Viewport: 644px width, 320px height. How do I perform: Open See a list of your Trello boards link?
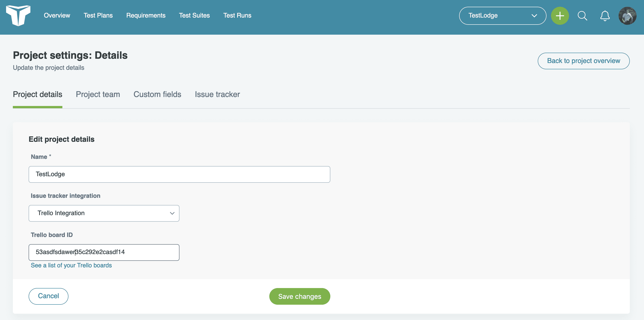point(71,265)
